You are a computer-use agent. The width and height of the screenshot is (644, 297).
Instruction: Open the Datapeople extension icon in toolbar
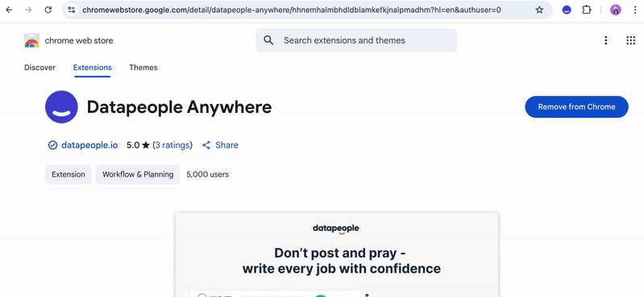pyautogui.click(x=567, y=10)
